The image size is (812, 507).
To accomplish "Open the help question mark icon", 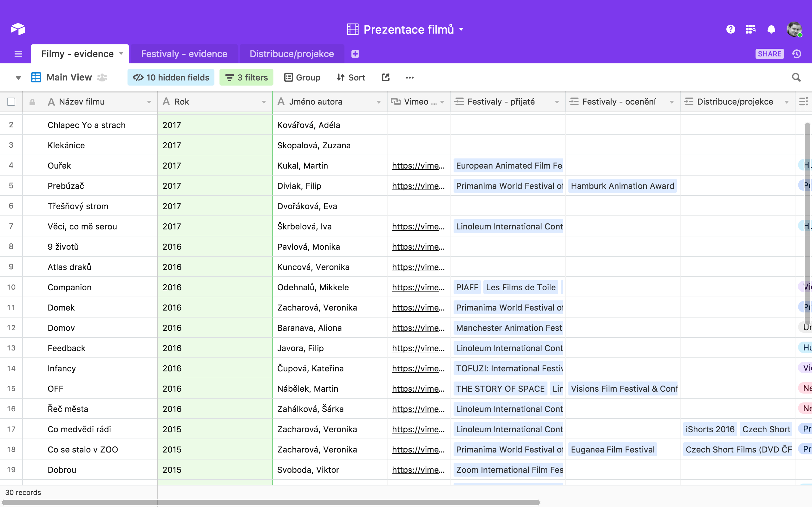I will tap(730, 29).
